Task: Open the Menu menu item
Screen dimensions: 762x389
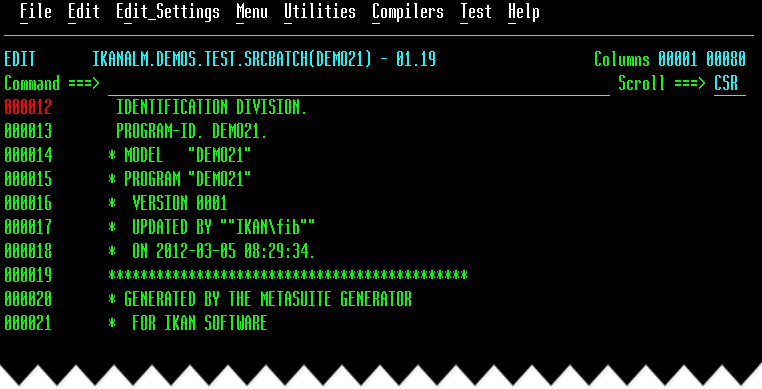Action: click(x=252, y=12)
